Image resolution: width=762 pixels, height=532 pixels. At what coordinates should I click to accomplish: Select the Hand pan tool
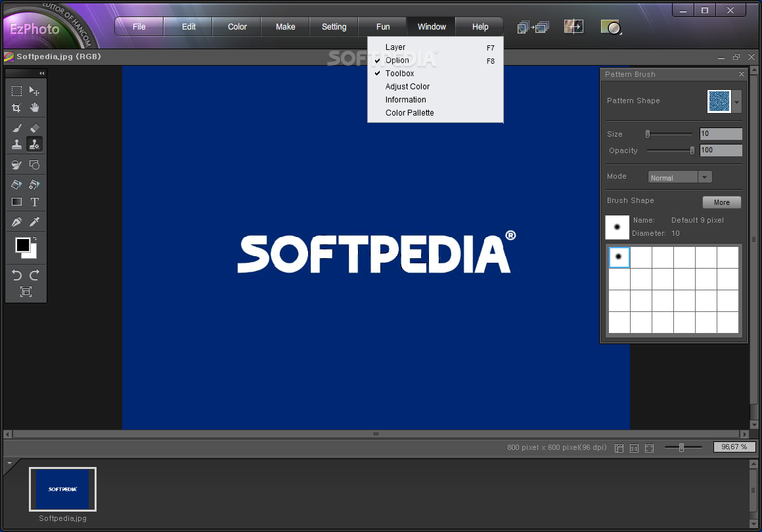34,108
